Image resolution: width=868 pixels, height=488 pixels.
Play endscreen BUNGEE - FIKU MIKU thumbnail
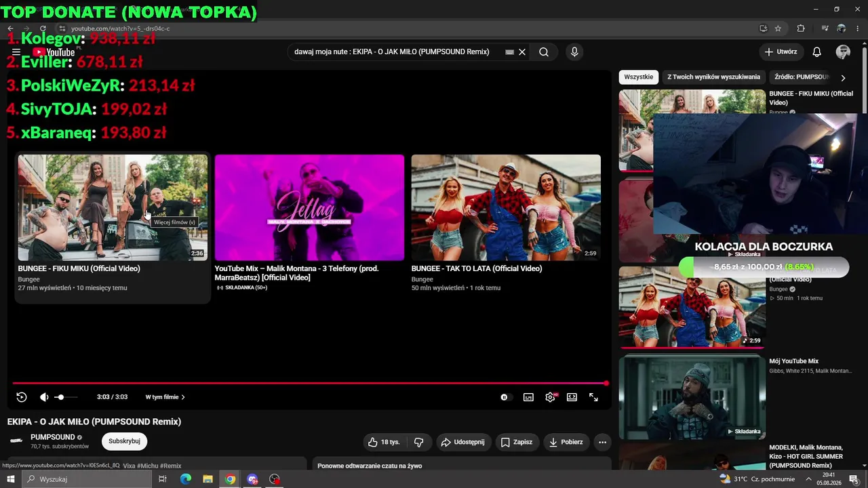[x=113, y=207]
